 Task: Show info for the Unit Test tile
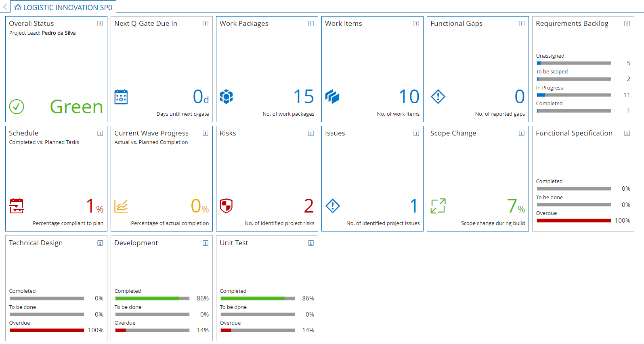click(311, 243)
